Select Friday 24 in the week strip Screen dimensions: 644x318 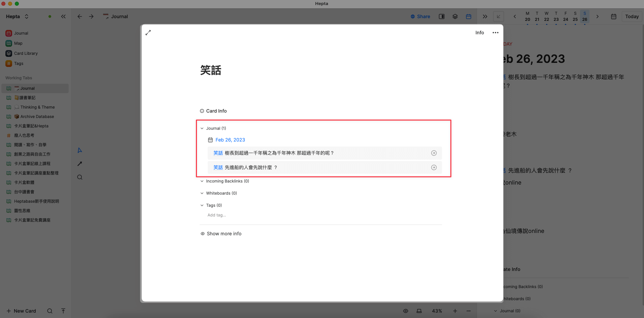[566, 17]
